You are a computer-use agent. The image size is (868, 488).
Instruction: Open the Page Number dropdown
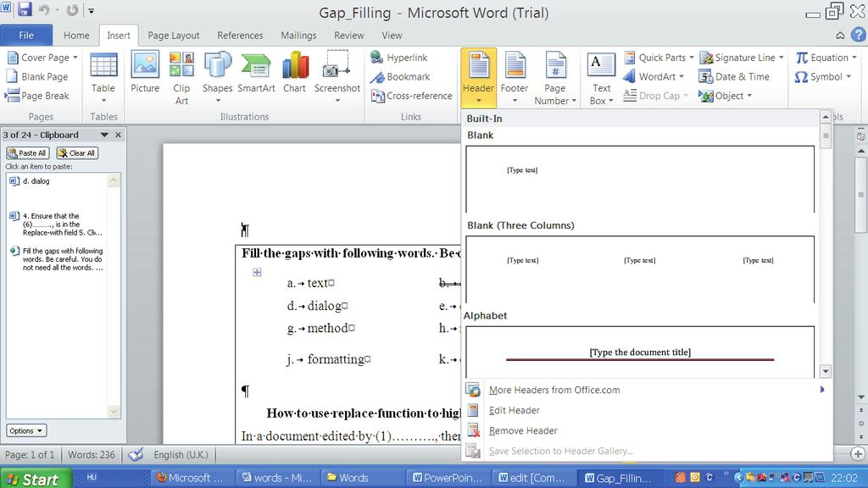coord(555,78)
